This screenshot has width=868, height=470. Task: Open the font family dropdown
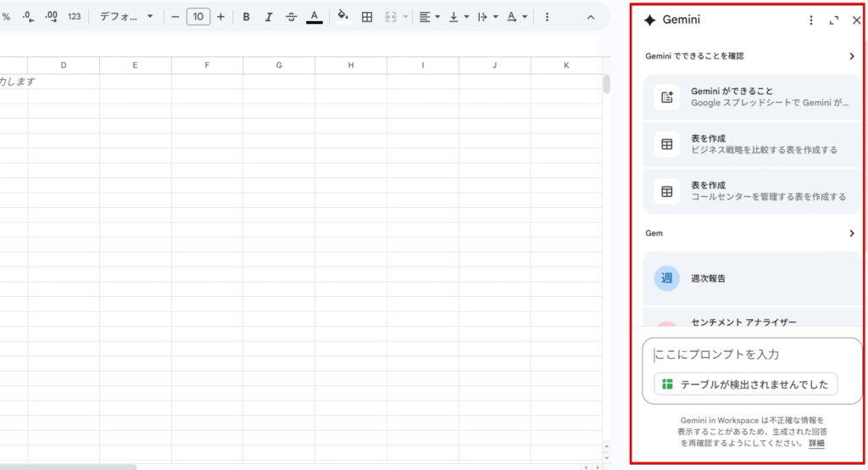click(x=126, y=17)
